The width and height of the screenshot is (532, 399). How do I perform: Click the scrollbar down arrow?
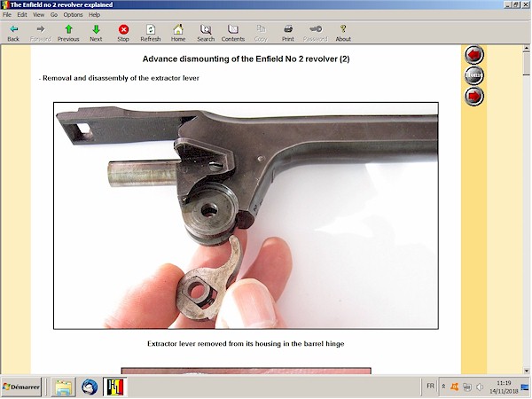(x=526, y=371)
